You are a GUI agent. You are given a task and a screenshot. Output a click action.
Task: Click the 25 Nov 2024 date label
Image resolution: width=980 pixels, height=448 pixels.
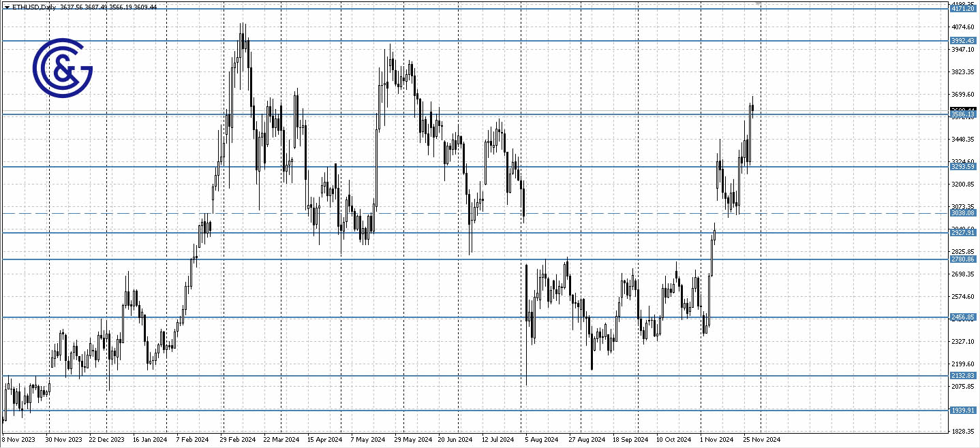click(762, 440)
